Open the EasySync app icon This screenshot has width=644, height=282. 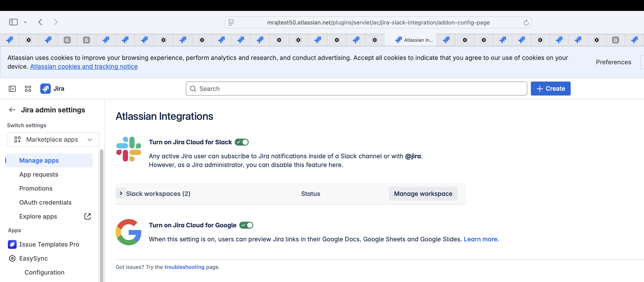[x=12, y=258]
